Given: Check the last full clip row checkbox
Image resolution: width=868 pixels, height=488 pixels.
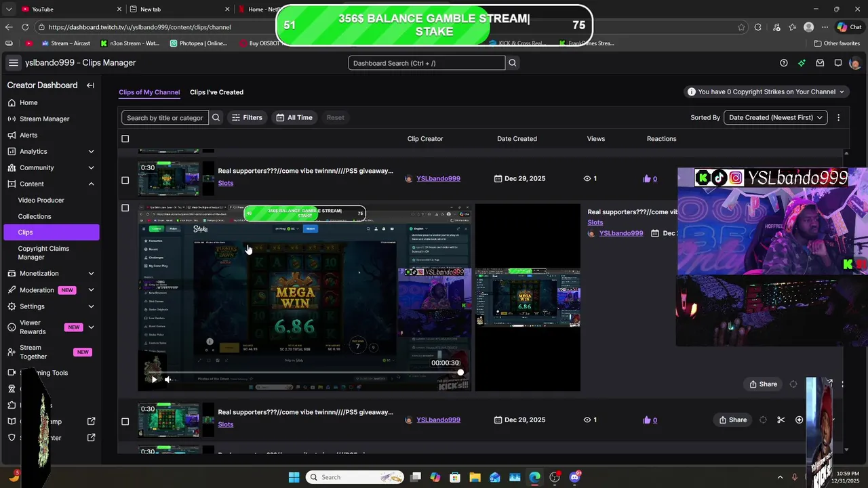Looking at the screenshot, I should coord(125,422).
